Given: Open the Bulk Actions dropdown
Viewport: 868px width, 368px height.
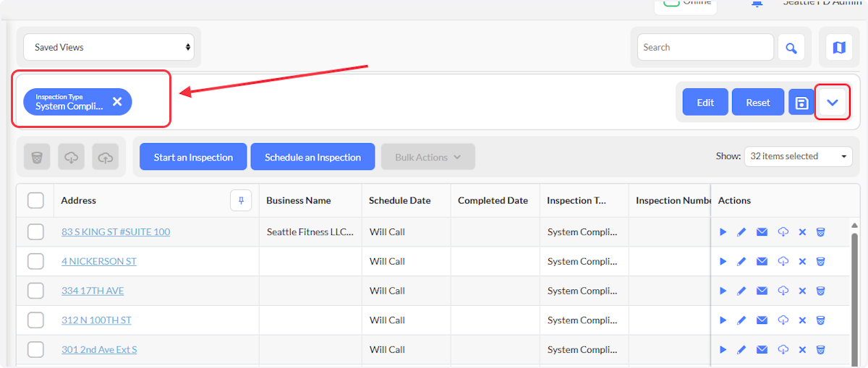Looking at the screenshot, I should pos(428,157).
